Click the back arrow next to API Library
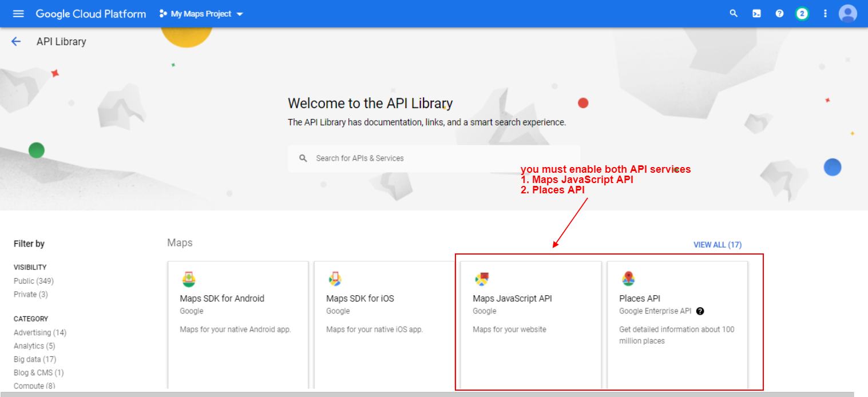 coord(15,41)
